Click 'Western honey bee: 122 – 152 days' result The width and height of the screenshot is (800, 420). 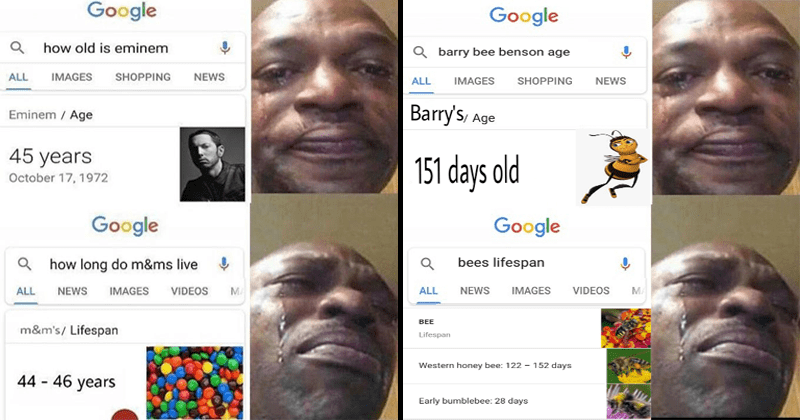click(x=495, y=365)
